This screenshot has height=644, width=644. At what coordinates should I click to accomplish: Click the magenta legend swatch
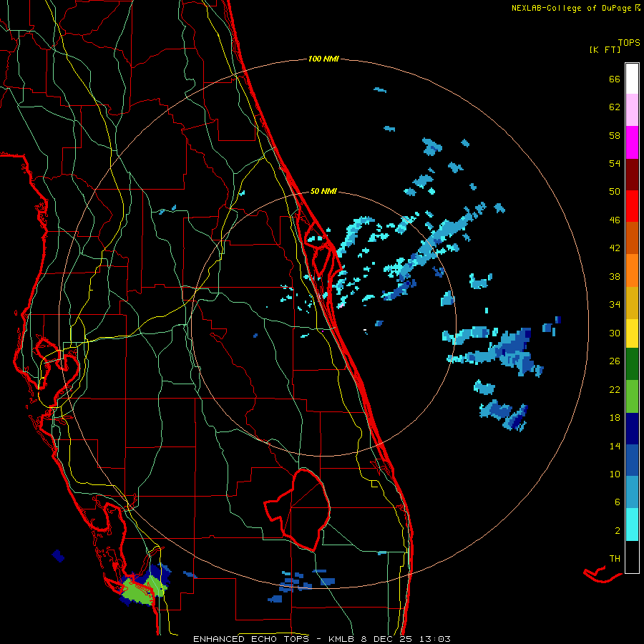point(632,142)
